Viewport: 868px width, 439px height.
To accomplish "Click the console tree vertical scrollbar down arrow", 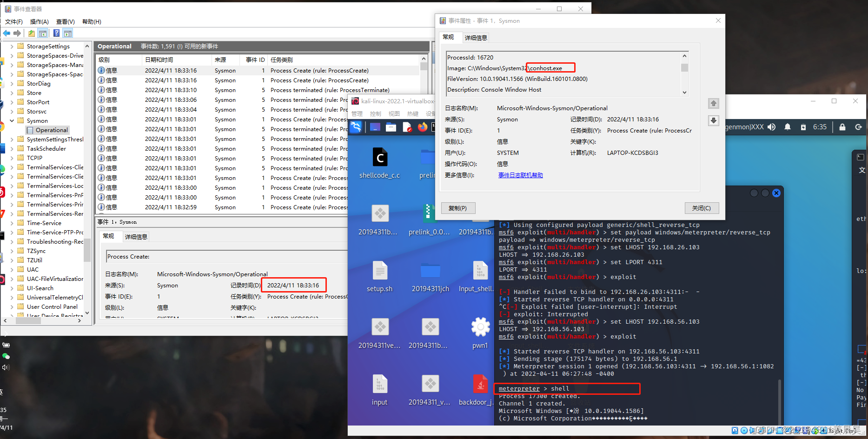I will click(87, 313).
